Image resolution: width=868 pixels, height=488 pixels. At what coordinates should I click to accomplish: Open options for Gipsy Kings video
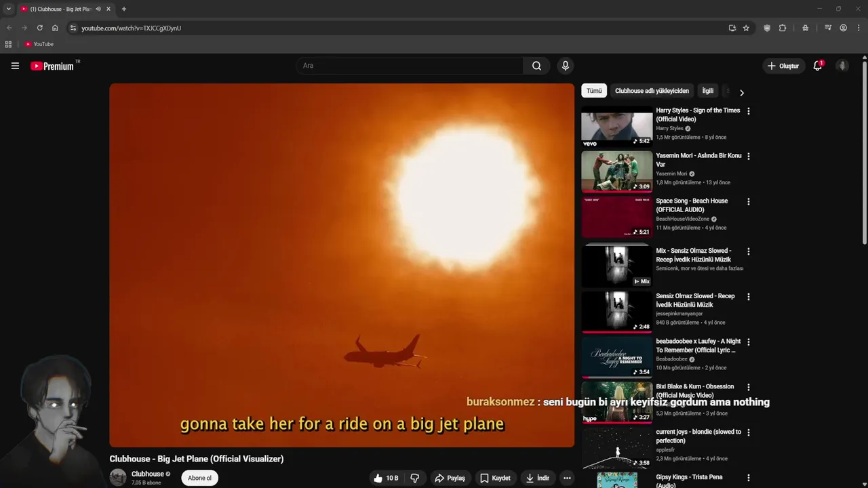tap(749, 478)
